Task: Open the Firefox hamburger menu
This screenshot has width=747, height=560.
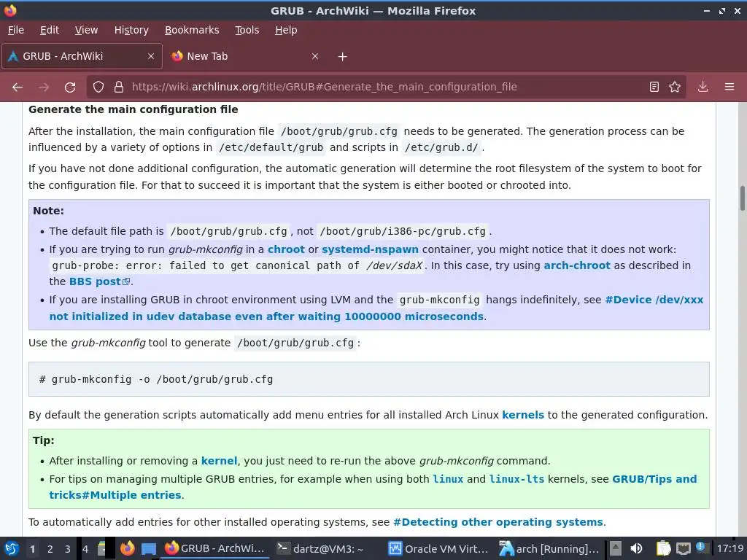Action: tap(729, 87)
